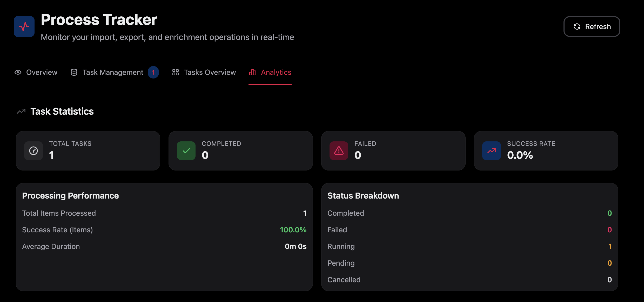Click the notification badge showing 1
This screenshot has width=644, height=302.
(x=153, y=72)
